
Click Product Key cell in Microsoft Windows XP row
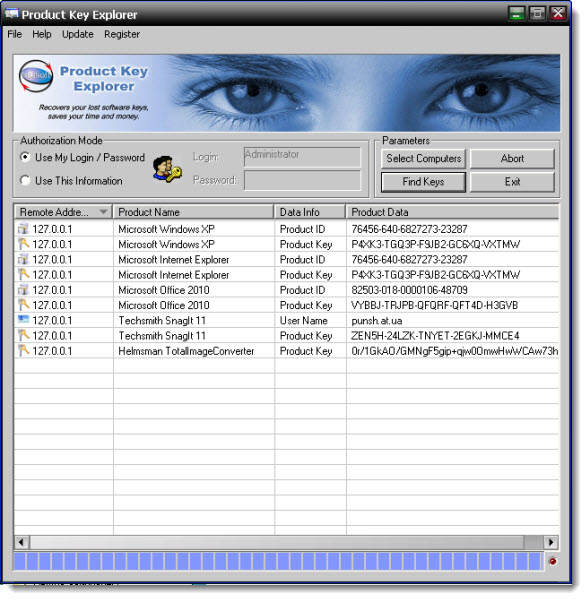click(306, 244)
